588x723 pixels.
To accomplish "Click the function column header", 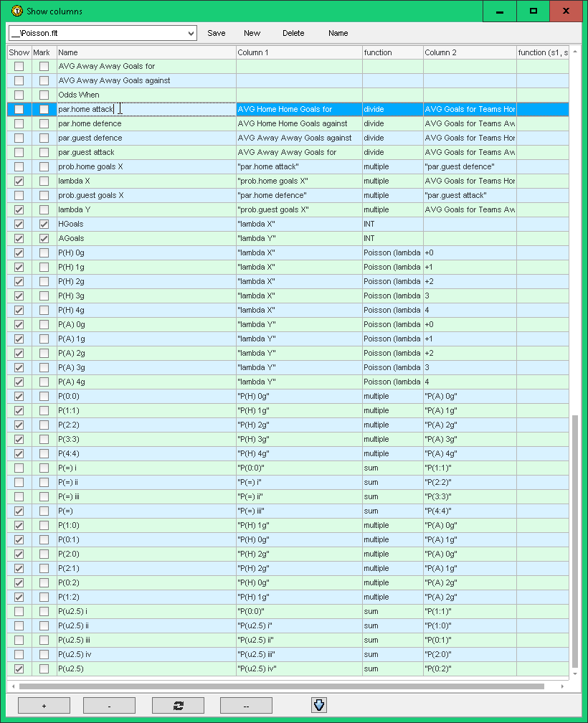I will (392, 52).
